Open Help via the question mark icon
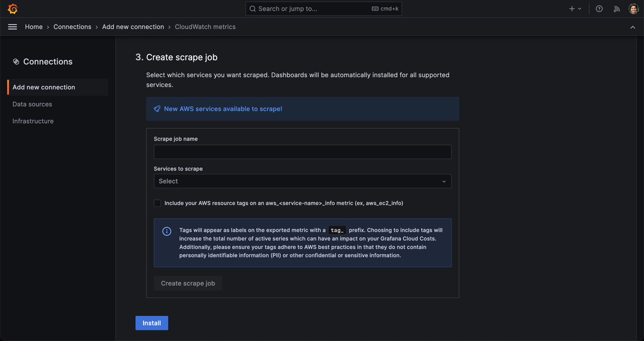 pyautogui.click(x=599, y=8)
